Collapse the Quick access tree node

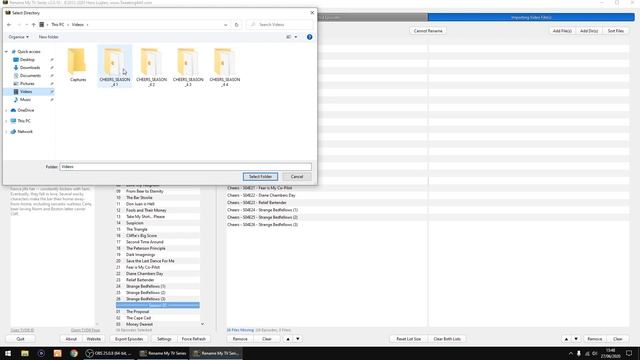click(x=6, y=52)
